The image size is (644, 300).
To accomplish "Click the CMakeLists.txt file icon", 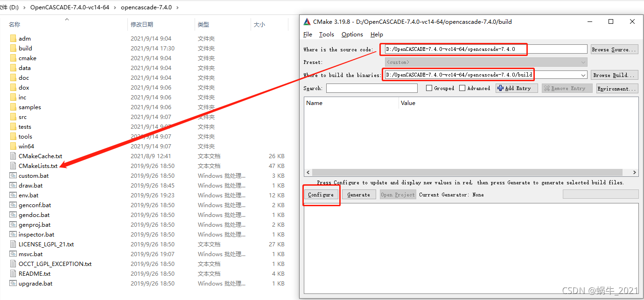I will pos(13,166).
